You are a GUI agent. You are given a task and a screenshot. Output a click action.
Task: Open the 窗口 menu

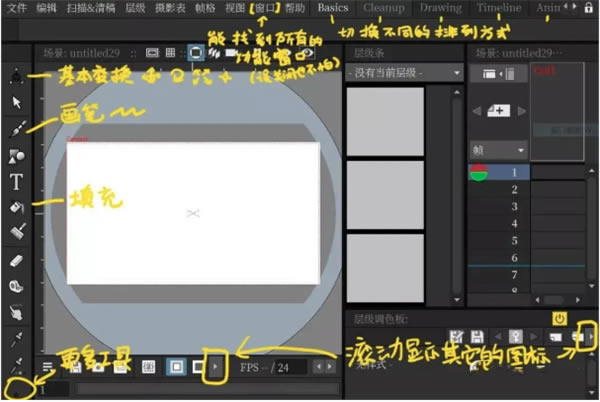pyautogui.click(x=266, y=8)
